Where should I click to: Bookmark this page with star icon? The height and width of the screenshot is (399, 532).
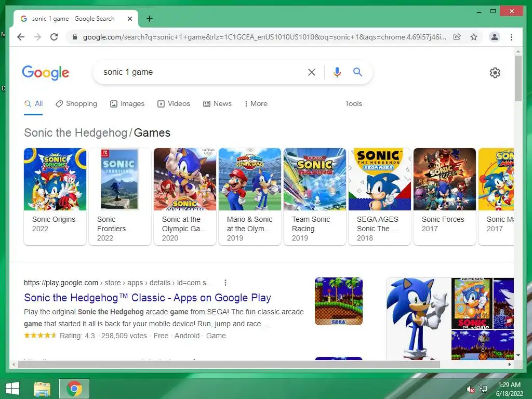474,37
